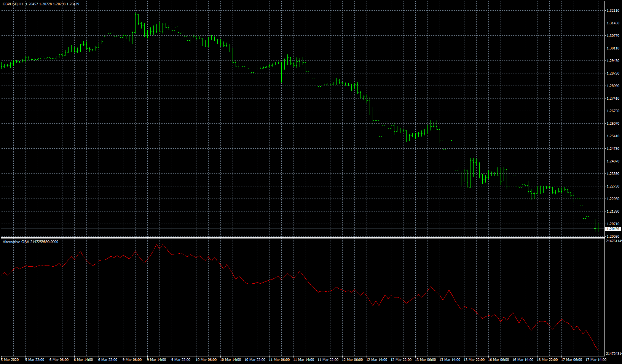This screenshot has width=622, height=364.
Task: Click price axis label 1.23390
Action: pyautogui.click(x=612, y=174)
